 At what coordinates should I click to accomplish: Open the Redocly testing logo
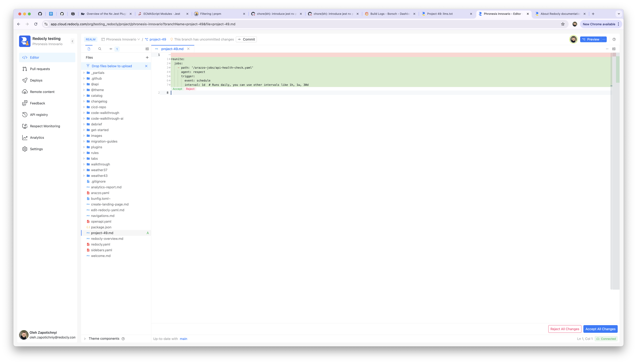click(25, 41)
